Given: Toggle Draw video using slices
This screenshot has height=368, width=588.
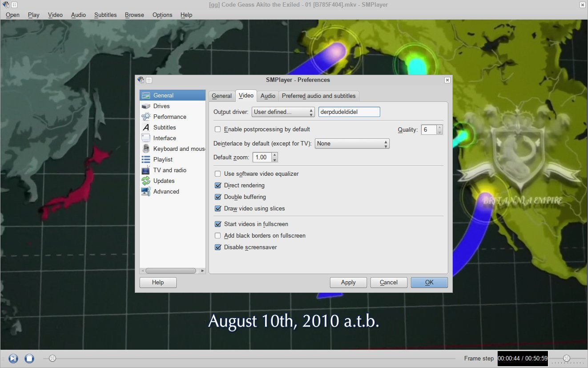Looking at the screenshot, I should (218, 209).
